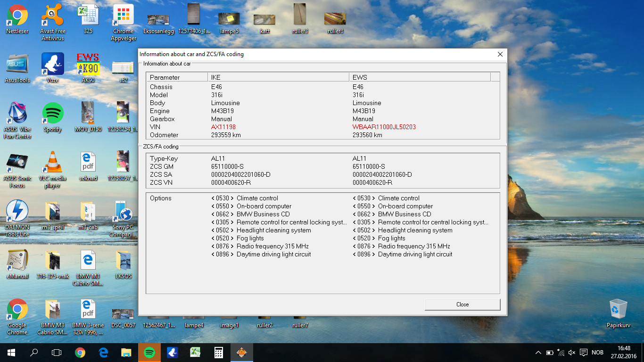The width and height of the screenshot is (644, 362).
Task: Click the IKE column header
Action: (x=278, y=77)
